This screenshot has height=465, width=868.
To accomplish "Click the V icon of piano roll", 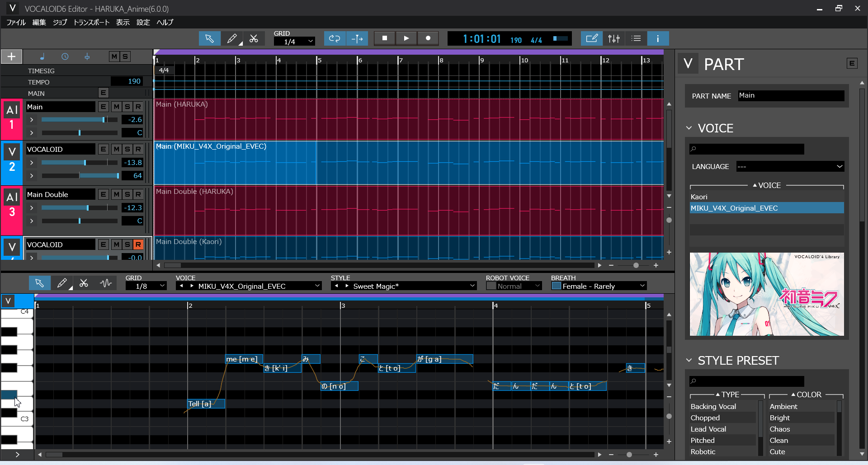I will [8, 301].
